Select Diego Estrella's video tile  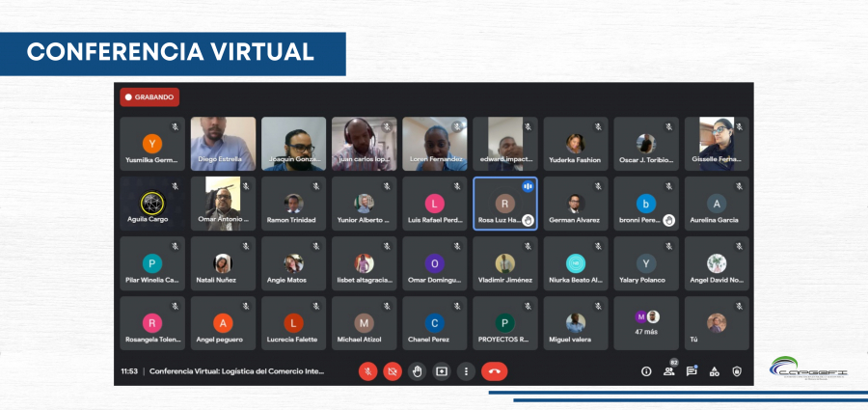223,144
